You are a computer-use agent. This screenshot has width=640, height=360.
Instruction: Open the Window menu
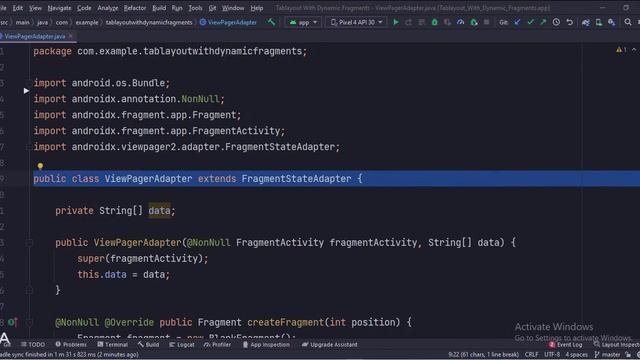pos(233,8)
